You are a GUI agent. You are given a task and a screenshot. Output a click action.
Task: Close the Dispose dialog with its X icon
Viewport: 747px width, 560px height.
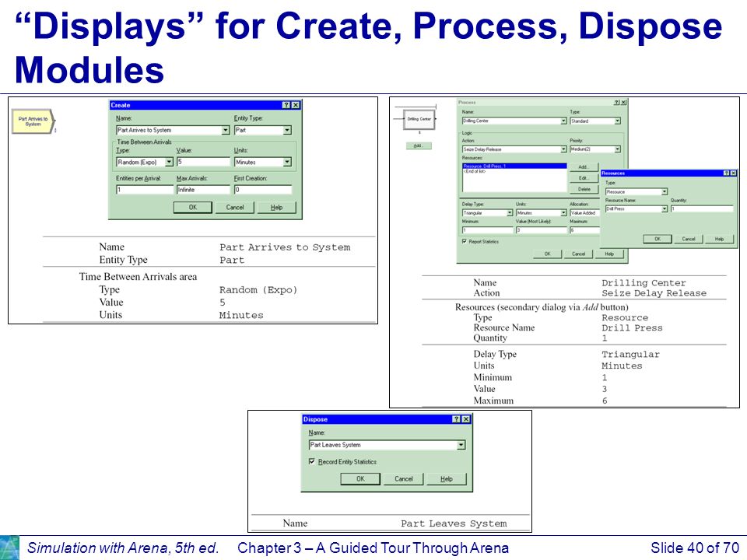point(466,419)
